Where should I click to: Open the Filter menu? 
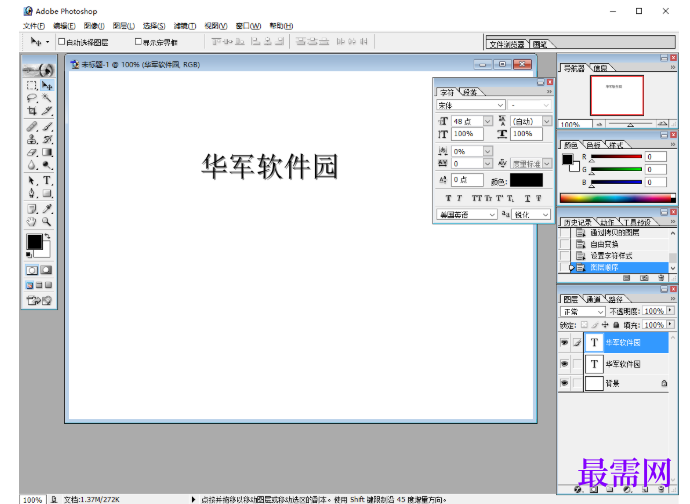click(185, 26)
